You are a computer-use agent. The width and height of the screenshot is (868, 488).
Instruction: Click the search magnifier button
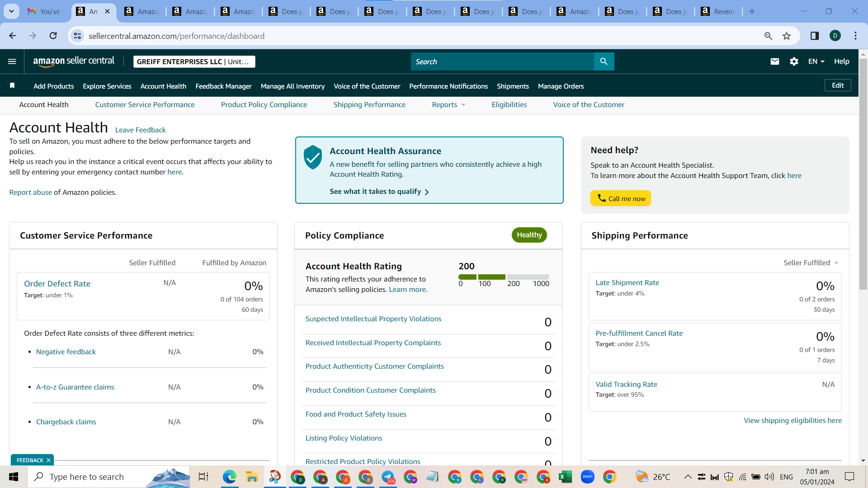[x=604, y=61]
